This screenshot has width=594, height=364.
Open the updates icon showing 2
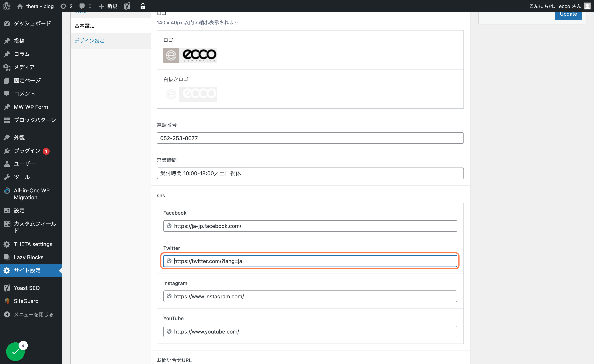pos(66,6)
